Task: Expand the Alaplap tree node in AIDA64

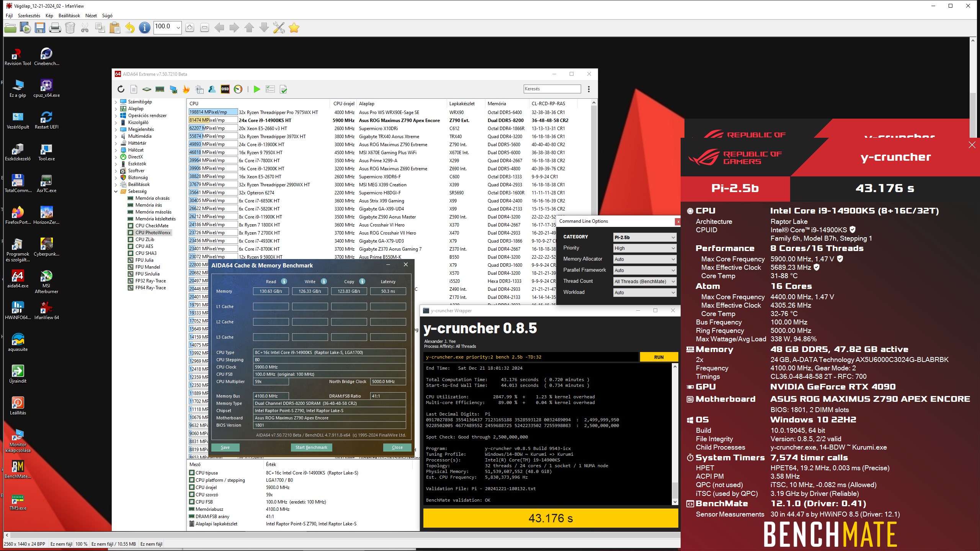Action: click(x=116, y=109)
